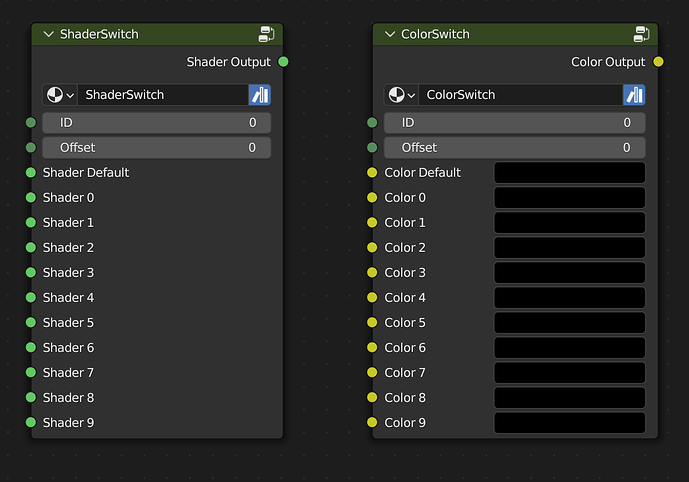Click the Shader 9 label
The width and height of the screenshot is (689, 482).
coord(68,423)
